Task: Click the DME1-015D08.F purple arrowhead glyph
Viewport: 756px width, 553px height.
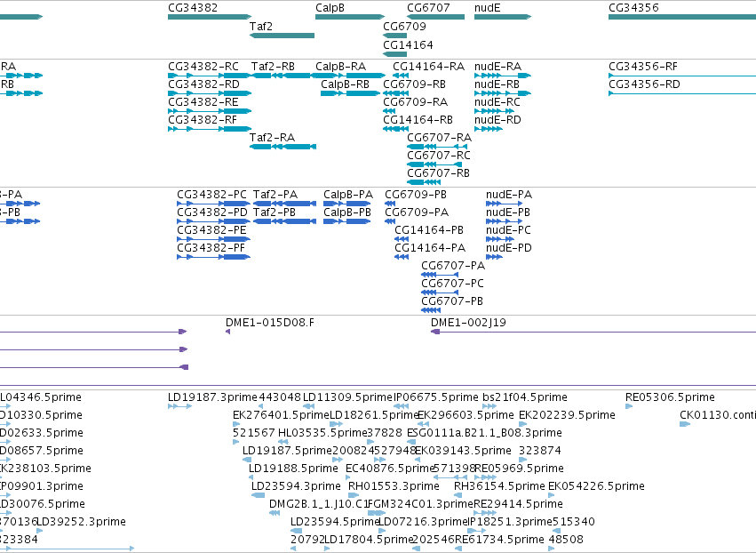Action: tap(227, 332)
